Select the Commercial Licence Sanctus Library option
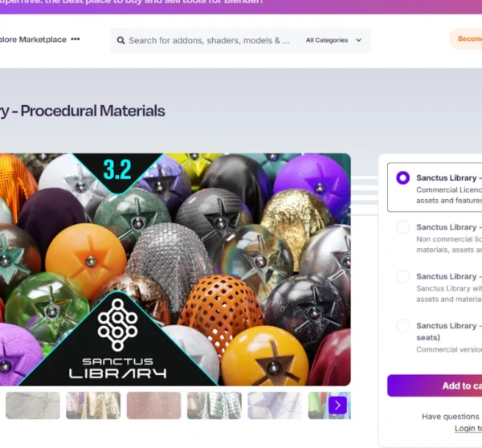 (402, 178)
